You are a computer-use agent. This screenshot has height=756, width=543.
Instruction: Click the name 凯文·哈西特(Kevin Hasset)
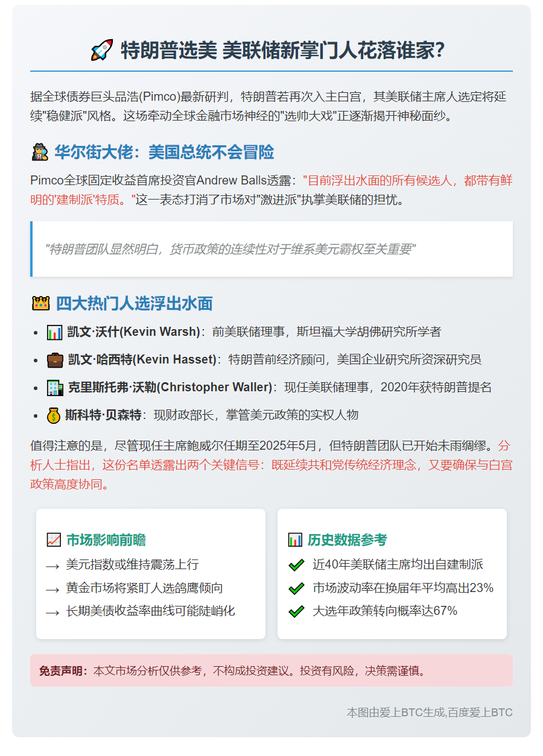coord(142,360)
